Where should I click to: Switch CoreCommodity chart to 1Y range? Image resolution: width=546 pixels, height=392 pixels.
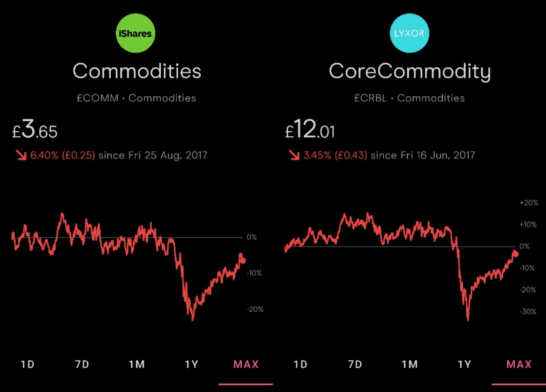464,364
